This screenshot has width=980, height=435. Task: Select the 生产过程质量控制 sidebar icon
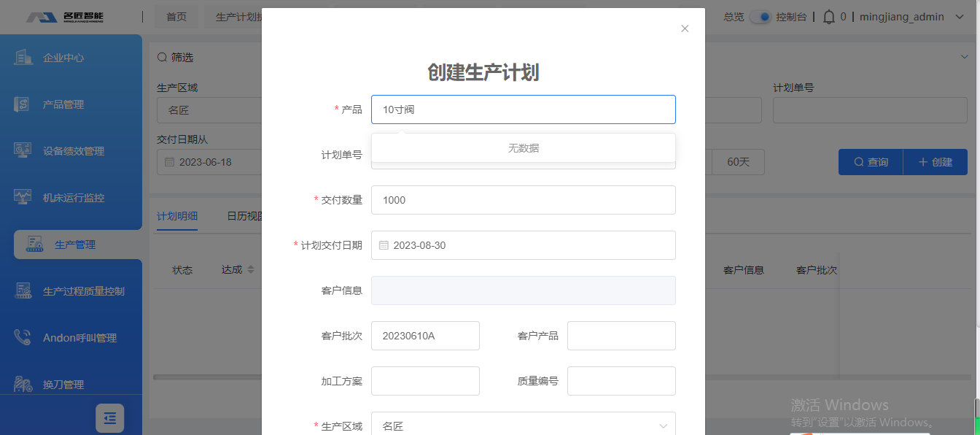click(23, 291)
